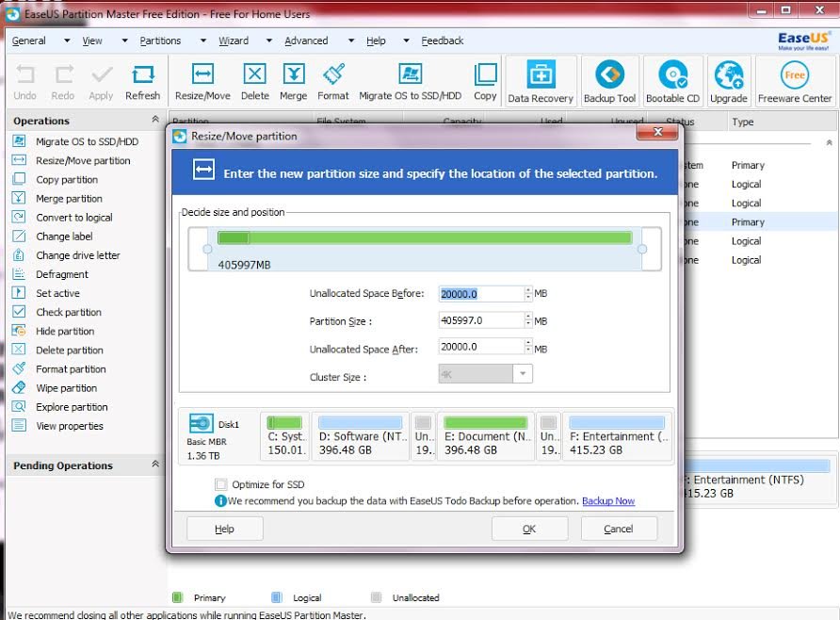840x620 pixels.
Task: Open the View menu dropdown arrow
Action: (x=125, y=41)
